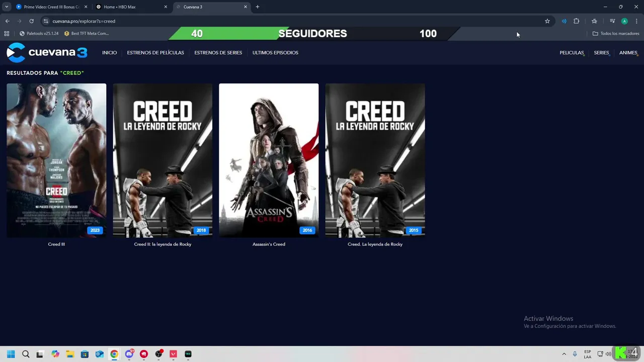Click the Assassin's Creed title link
This screenshot has height=362, width=644.
click(269, 244)
